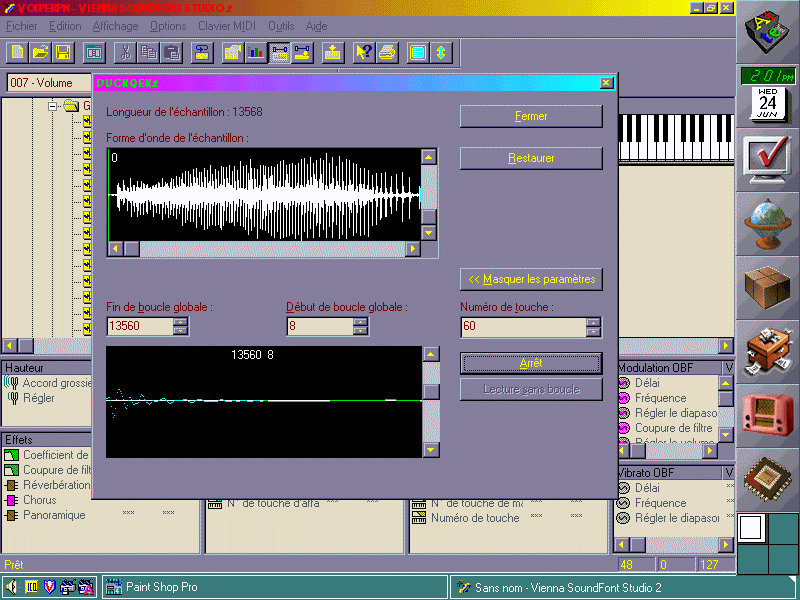This screenshot has height=600, width=800.
Task: Click Arrêt to stop playback
Action: tap(531, 363)
